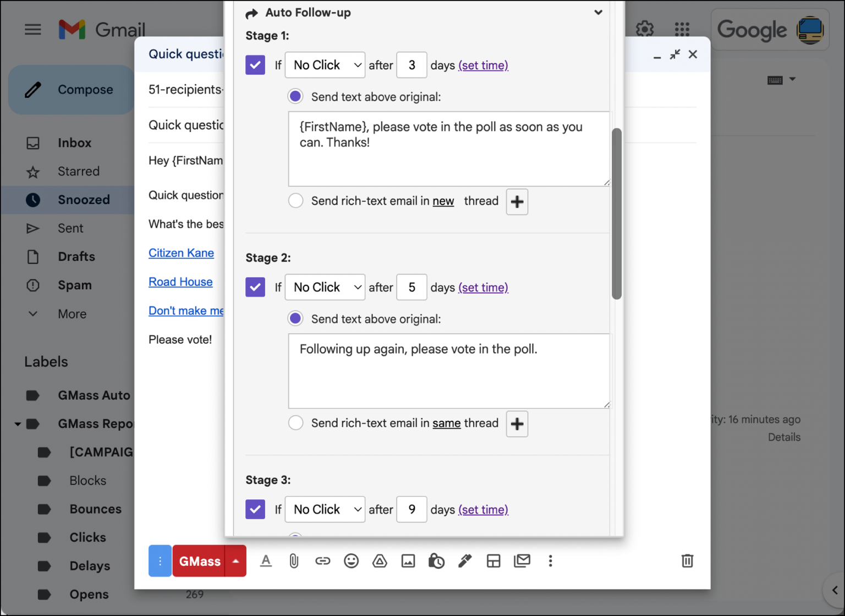845x616 pixels.
Task: Discard the draft with the trash icon
Action: click(x=687, y=560)
